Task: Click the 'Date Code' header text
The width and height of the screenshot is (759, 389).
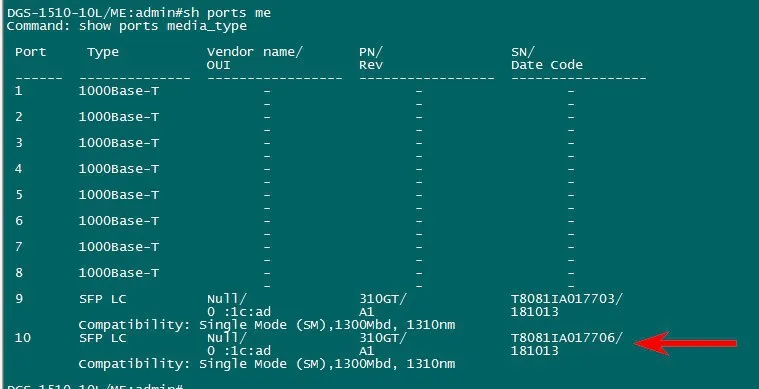Action: click(x=547, y=65)
